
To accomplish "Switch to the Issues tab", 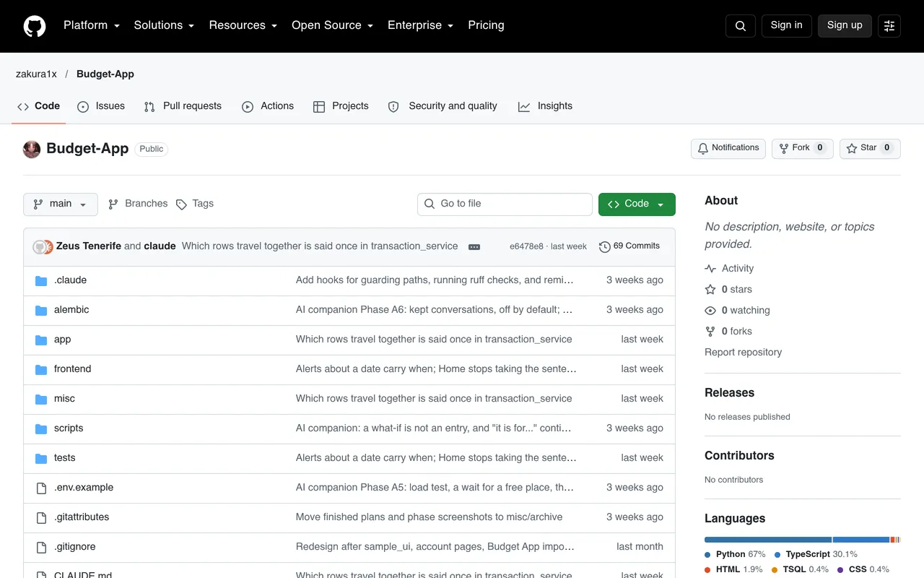I will coord(101,106).
